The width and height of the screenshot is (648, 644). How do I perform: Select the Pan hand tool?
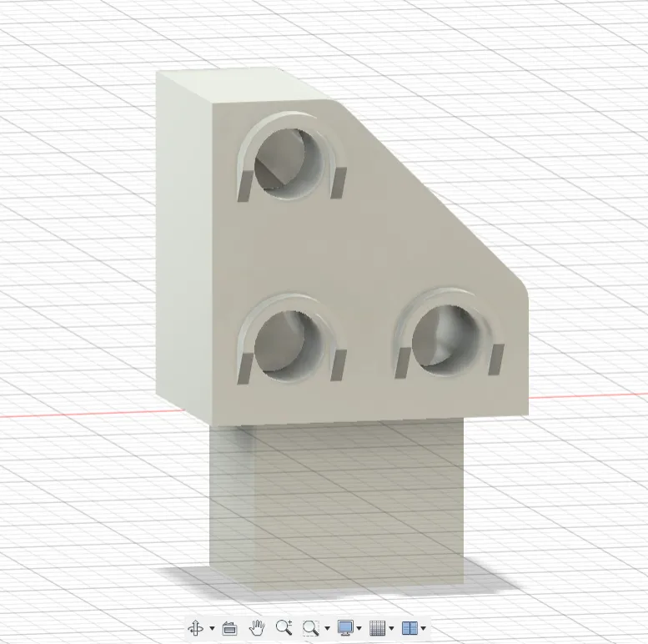pyautogui.click(x=257, y=628)
